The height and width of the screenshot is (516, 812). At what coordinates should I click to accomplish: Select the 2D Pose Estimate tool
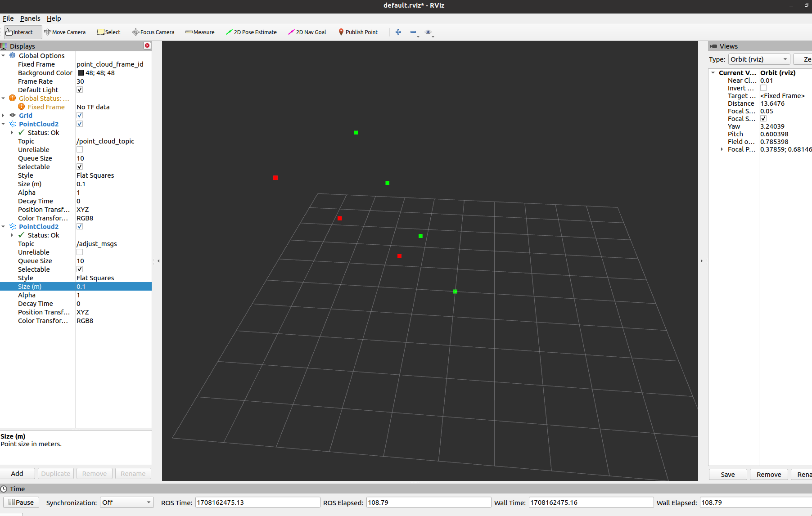(x=251, y=32)
